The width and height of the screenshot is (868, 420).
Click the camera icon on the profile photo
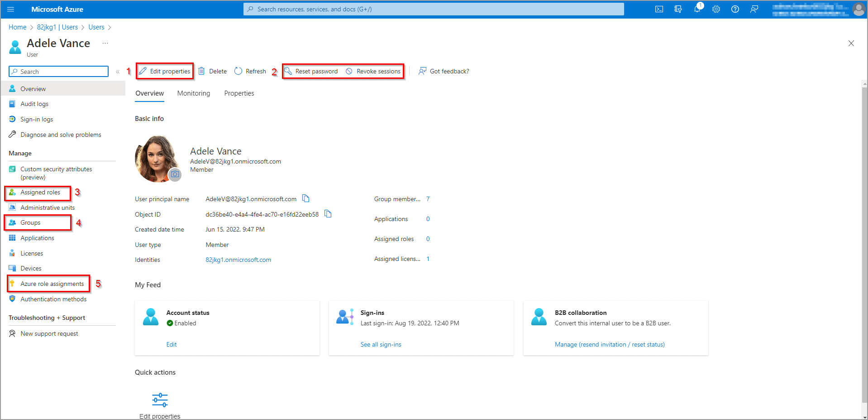(x=175, y=174)
